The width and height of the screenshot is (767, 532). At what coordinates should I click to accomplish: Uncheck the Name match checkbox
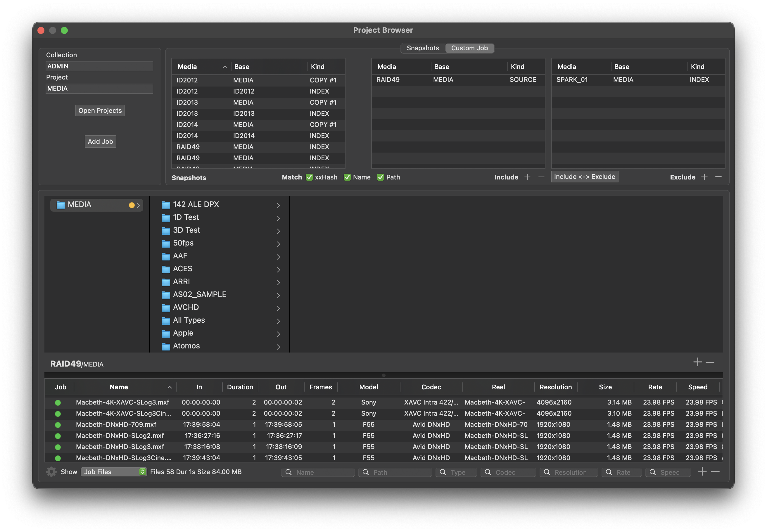[x=347, y=177]
